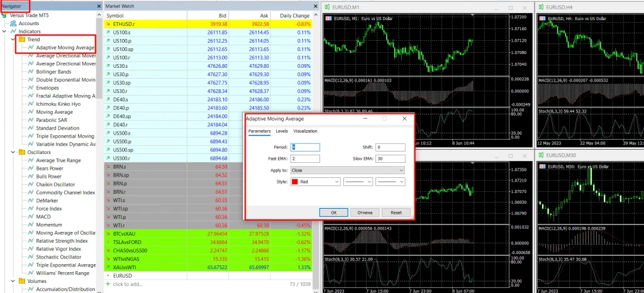Open the Accounts icon in Navigator

(x=14, y=23)
